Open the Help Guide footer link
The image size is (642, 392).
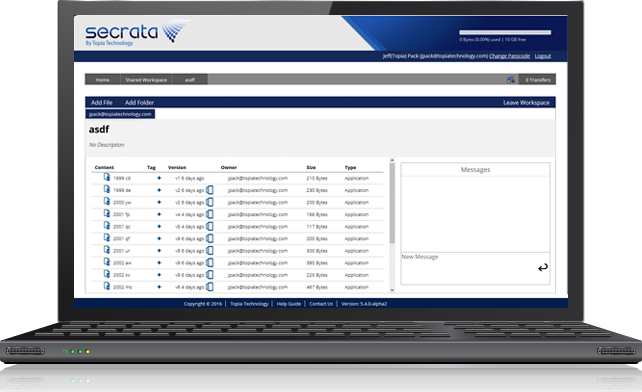click(289, 304)
